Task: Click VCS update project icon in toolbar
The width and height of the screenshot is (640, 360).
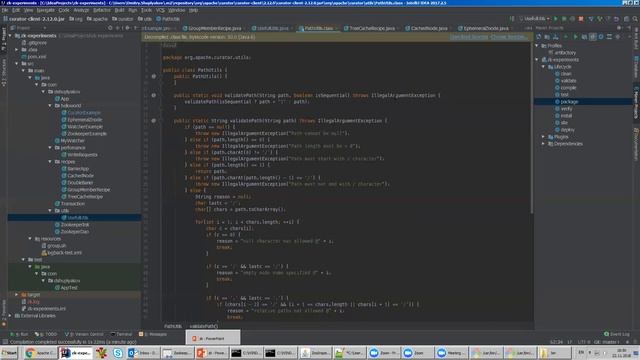Action: 591,19
